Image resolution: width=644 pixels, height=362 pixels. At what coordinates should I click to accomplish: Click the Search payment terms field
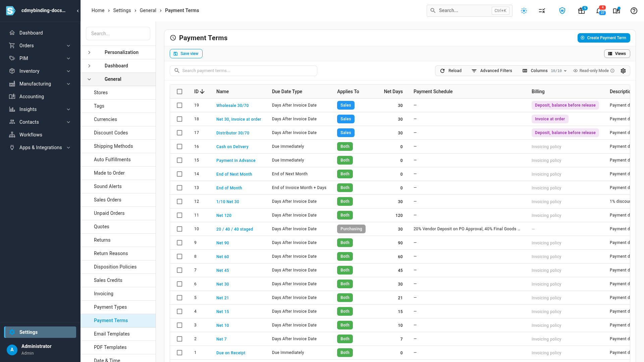coord(244,71)
